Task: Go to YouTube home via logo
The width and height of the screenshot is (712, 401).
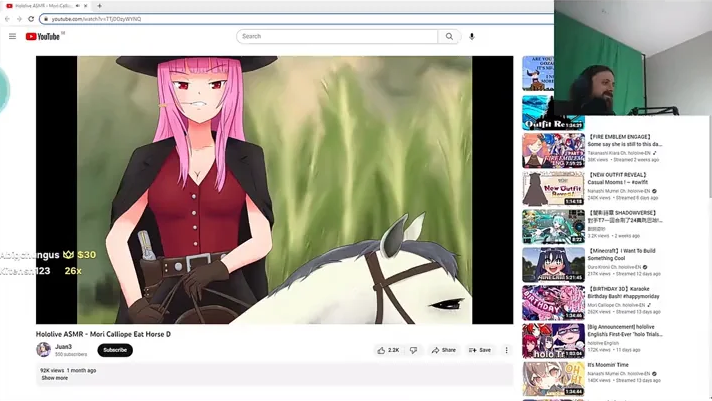Action: pyautogui.click(x=43, y=37)
